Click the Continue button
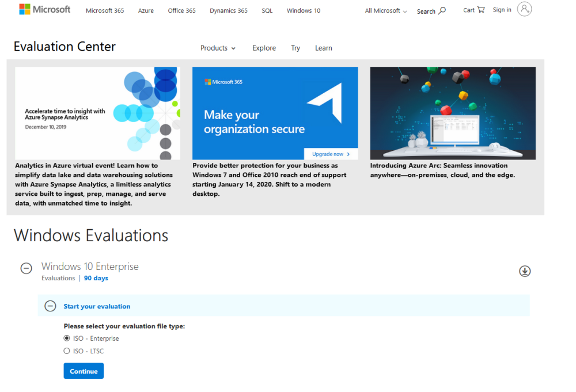 (84, 371)
